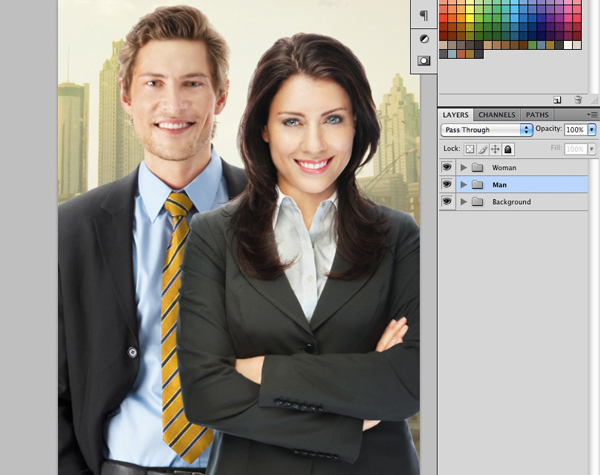Click the lock position icon
600x475 pixels.
click(x=495, y=149)
